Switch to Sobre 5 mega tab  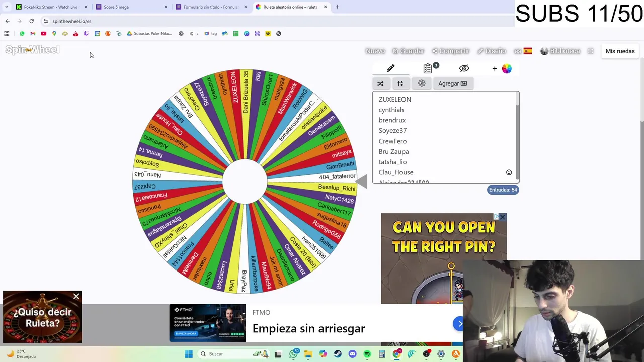(131, 7)
